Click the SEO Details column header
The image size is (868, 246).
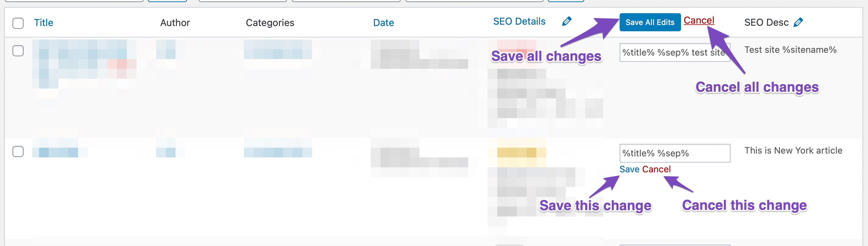pyautogui.click(x=519, y=22)
